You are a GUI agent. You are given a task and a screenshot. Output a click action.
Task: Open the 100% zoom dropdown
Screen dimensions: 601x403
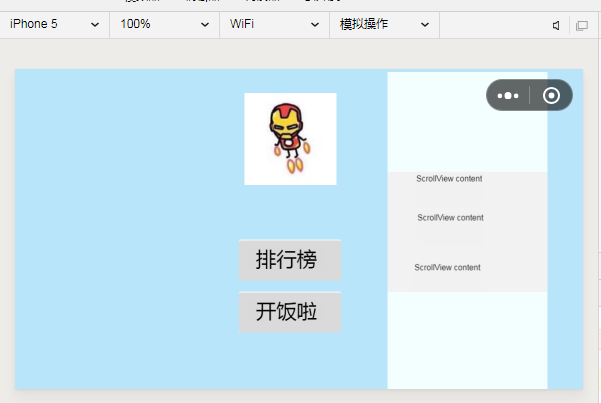(164, 25)
